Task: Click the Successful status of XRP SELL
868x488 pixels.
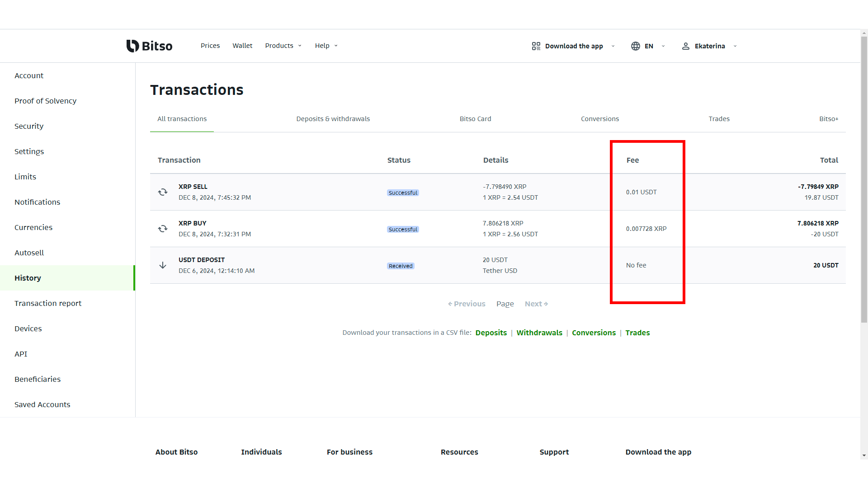Action: pos(403,192)
